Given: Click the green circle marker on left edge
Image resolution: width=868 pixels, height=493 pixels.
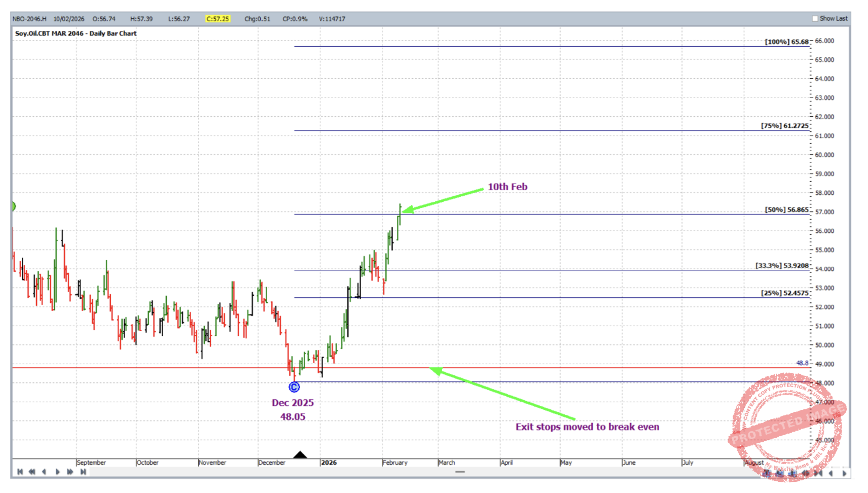Looking at the screenshot, I should point(13,206).
